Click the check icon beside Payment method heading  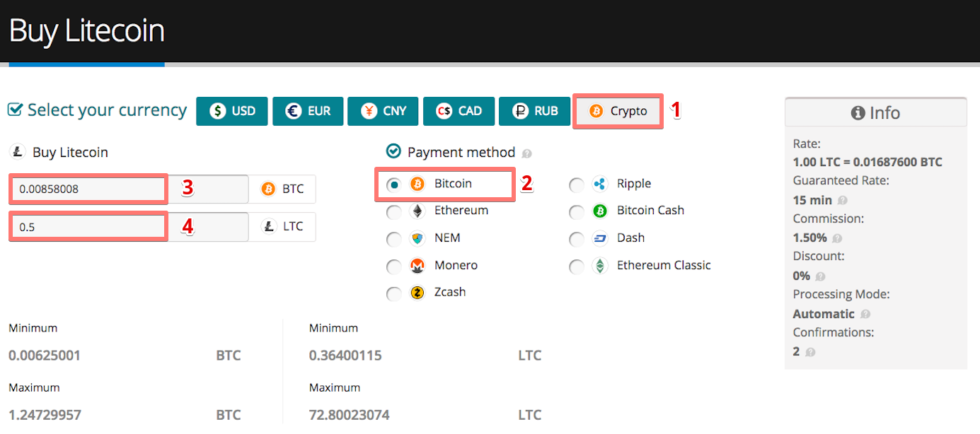point(393,151)
